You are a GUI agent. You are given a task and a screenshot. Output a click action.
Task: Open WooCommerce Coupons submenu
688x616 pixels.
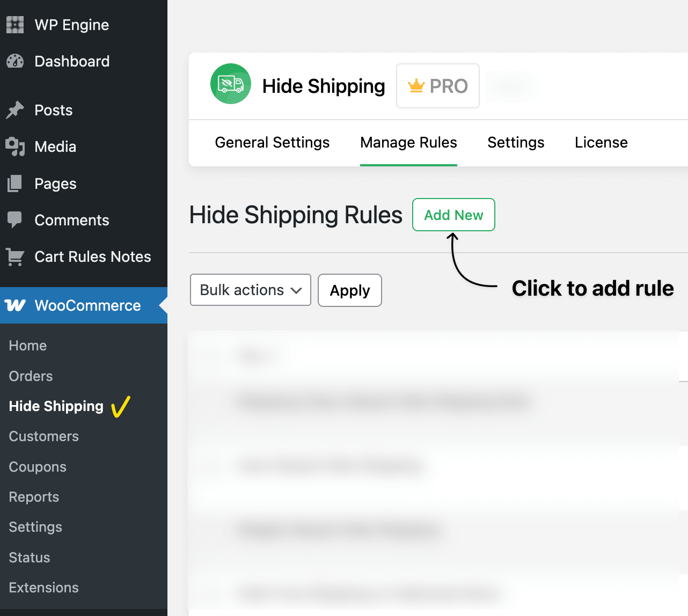(x=38, y=467)
